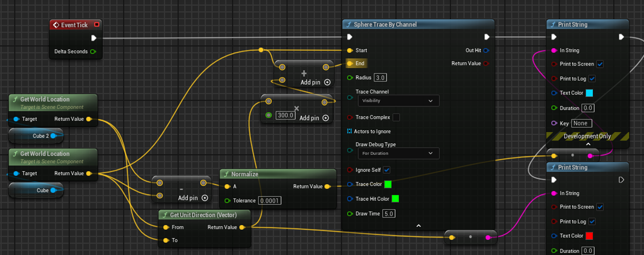Click the Start vector input pin

coord(350,50)
